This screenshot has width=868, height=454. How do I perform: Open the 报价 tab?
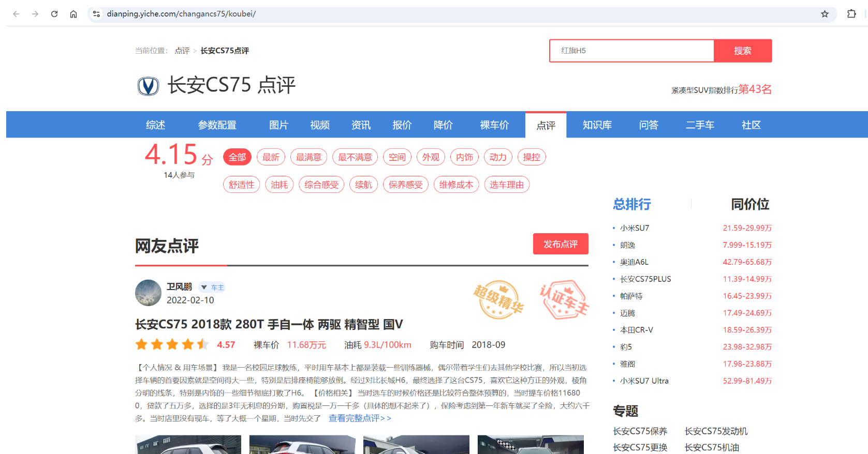click(x=402, y=125)
